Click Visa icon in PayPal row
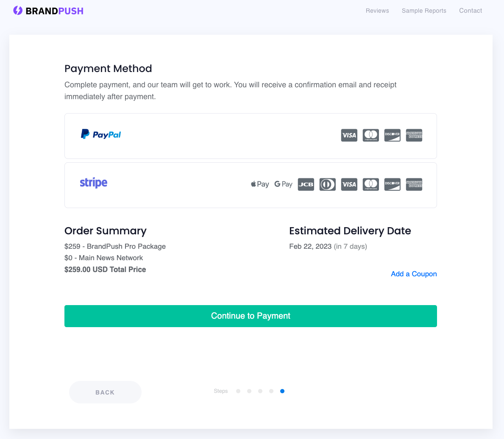Image resolution: width=504 pixels, height=439 pixels. [x=349, y=135]
